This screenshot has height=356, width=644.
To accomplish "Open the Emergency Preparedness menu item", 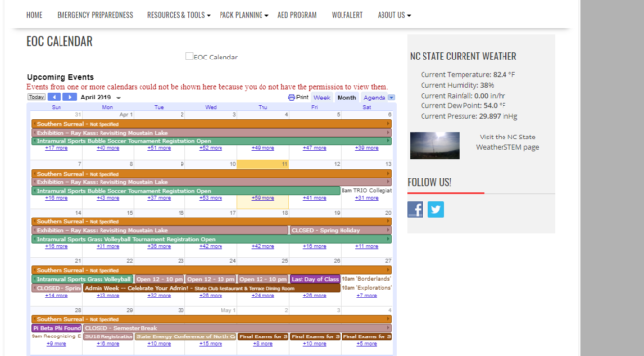I will click(95, 15).
